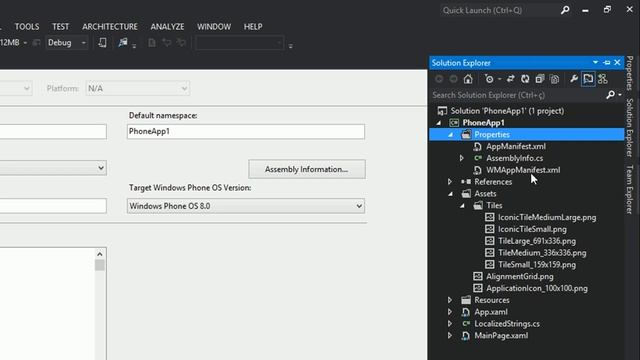The height and width of the screenshot is (360, 640).
Task: Toggle the Show All Files icon
Action: click(x=554, y=79)
